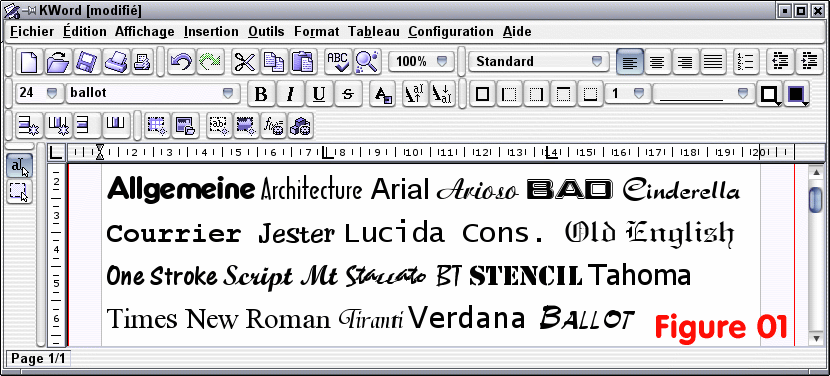Toggle Underline formatting
Viewport: 830px width, 376px height.
click(x=318, y=94)
